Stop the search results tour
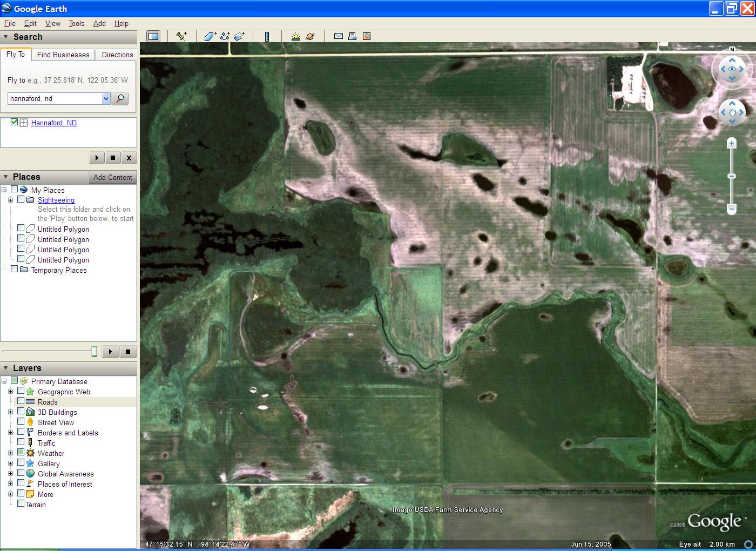Viewport: 756px width, 551px height. (x=113, y=158)
